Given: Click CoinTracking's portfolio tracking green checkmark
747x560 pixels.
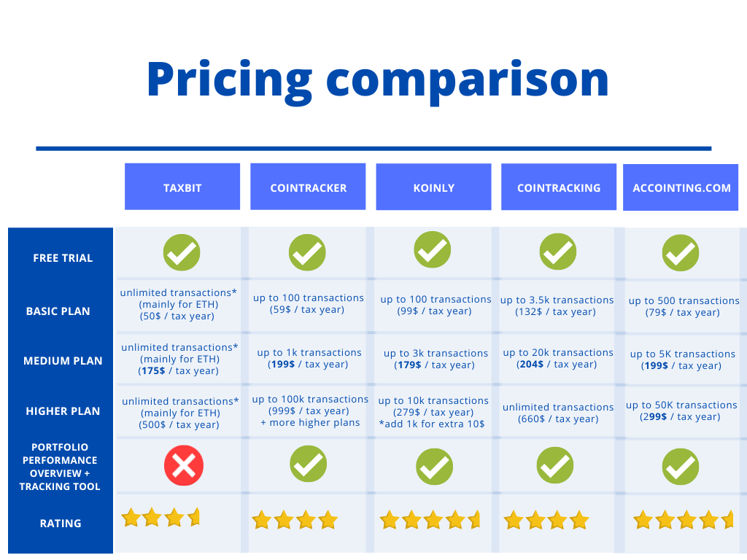Looking at the screenshot, I should tap(555, 465).
